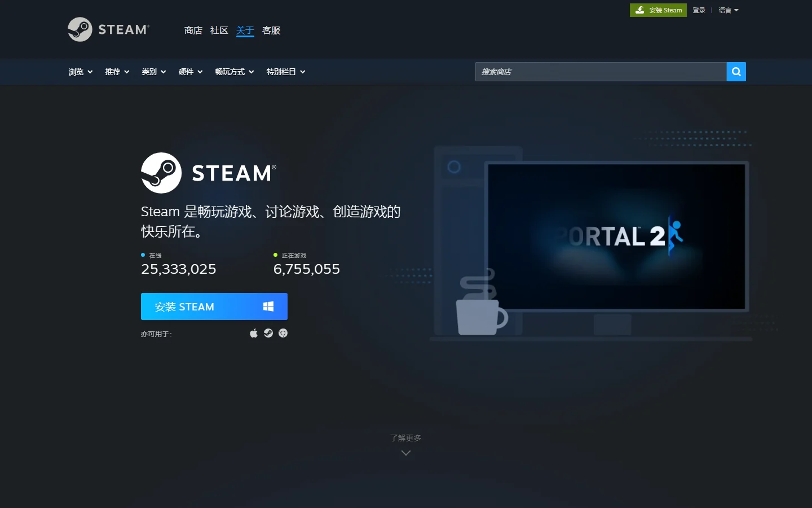Click the 亦可用于 label
Image resolution: width=812 pixels, height=508 pixels.
click(x=156, y=334)
